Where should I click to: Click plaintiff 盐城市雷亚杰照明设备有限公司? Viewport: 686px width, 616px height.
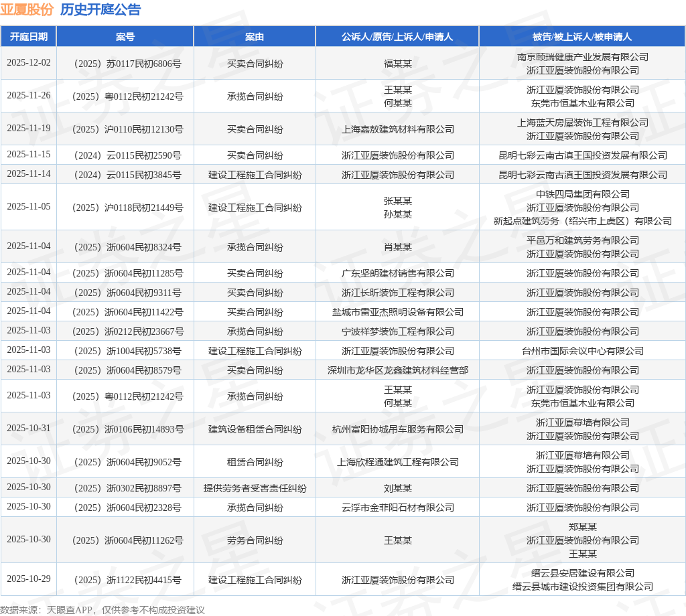pos(398,312)
